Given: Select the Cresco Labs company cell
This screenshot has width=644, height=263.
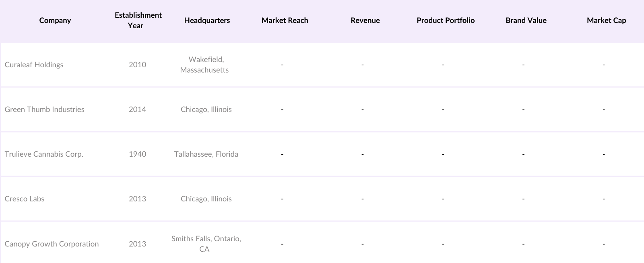Looking at the screenshot, I should point(25,199).
